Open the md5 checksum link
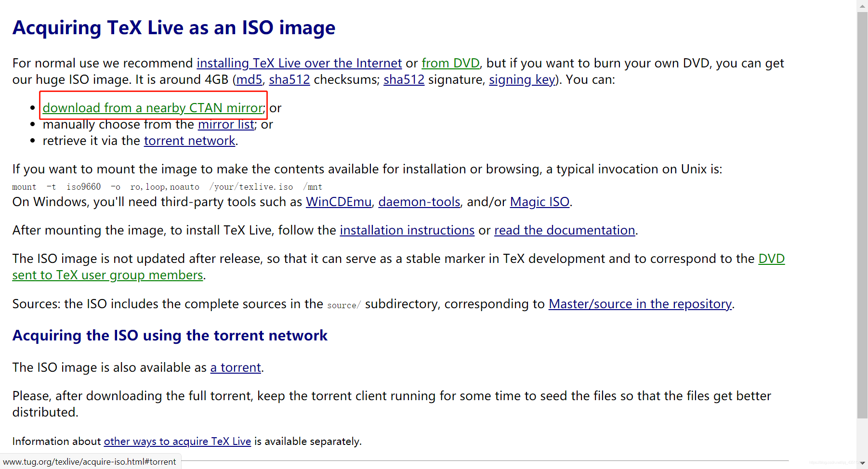The width and height of the screenshot is (868, 469). 249,79
